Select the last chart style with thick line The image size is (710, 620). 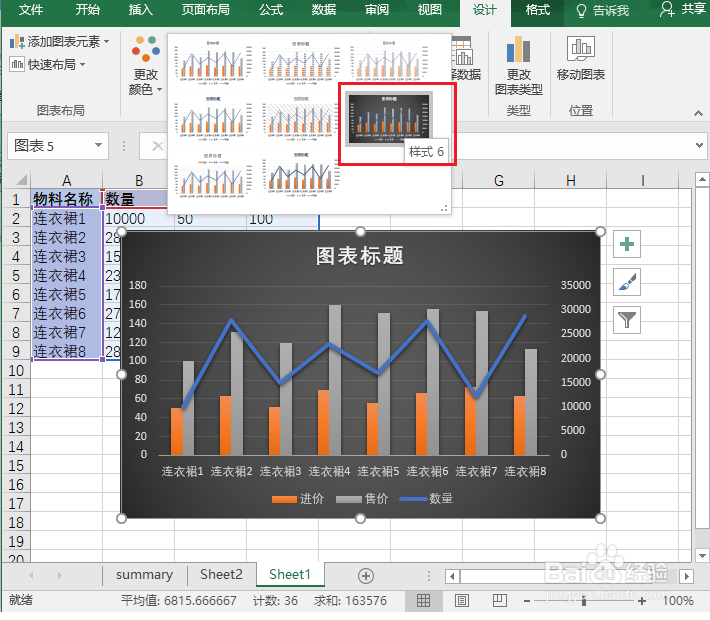pos(301,175)
